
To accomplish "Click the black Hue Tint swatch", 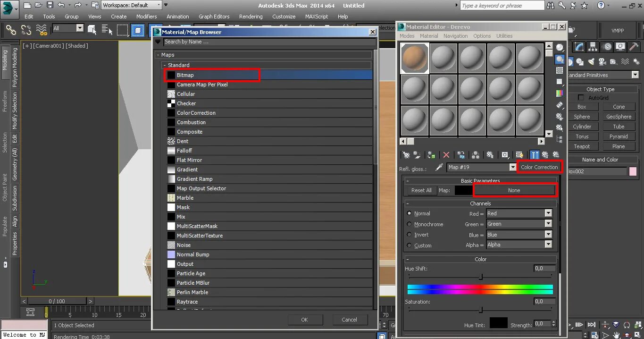I will tap(498, 323).
